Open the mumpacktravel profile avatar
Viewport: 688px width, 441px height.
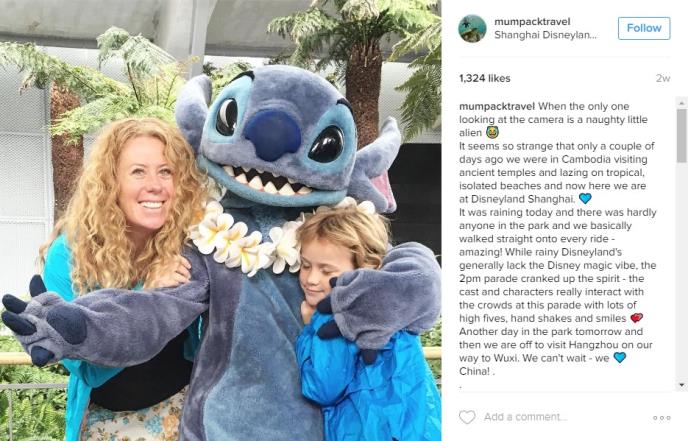pos(472,29)
